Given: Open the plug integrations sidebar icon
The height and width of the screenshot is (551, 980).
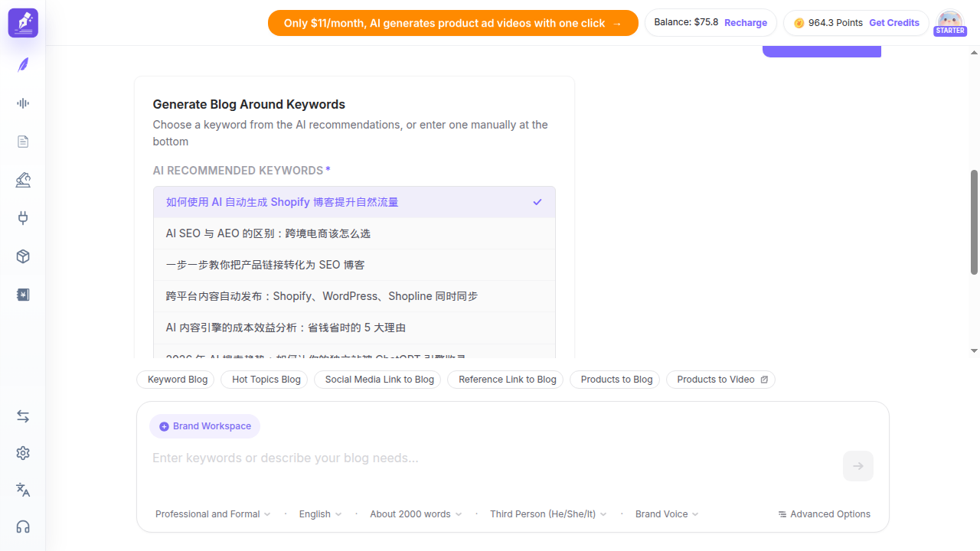Looking at the screenshot, I should coord(23,218).
